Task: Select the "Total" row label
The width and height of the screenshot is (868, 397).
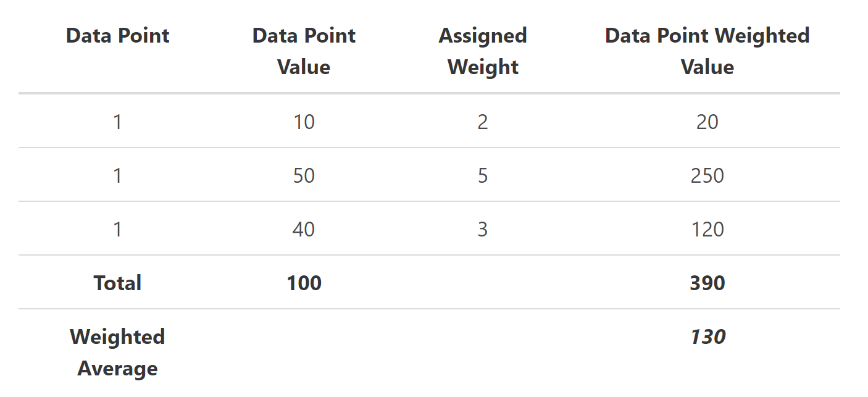Action: [117, 283]
